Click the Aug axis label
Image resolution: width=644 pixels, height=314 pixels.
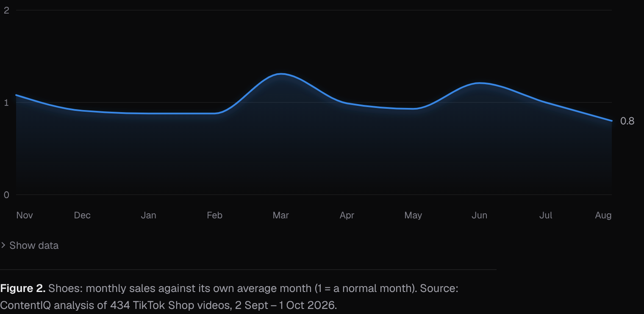point(603,215)
